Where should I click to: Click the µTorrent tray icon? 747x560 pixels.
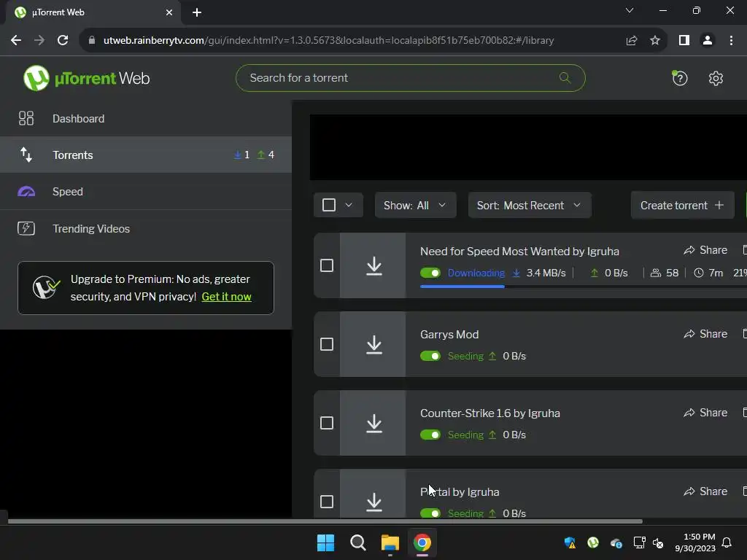pos(593,542)
